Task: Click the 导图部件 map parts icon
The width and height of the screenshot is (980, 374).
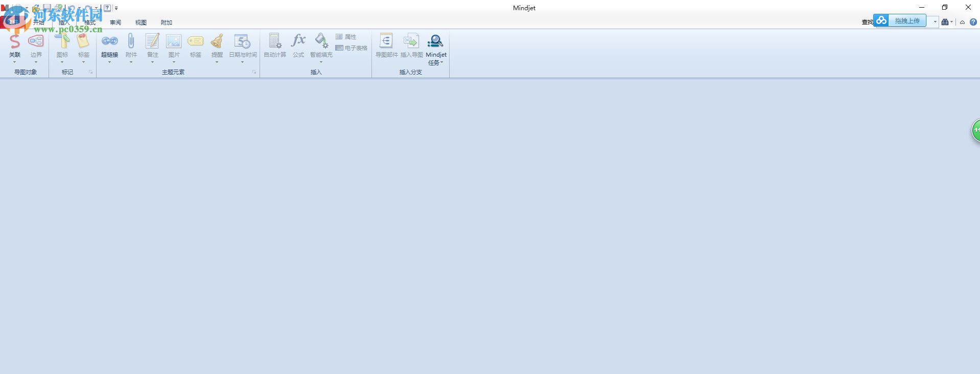Action: 386,41
